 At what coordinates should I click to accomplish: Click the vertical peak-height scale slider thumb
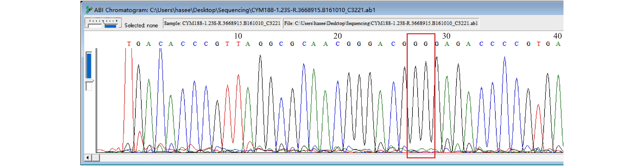89,81
